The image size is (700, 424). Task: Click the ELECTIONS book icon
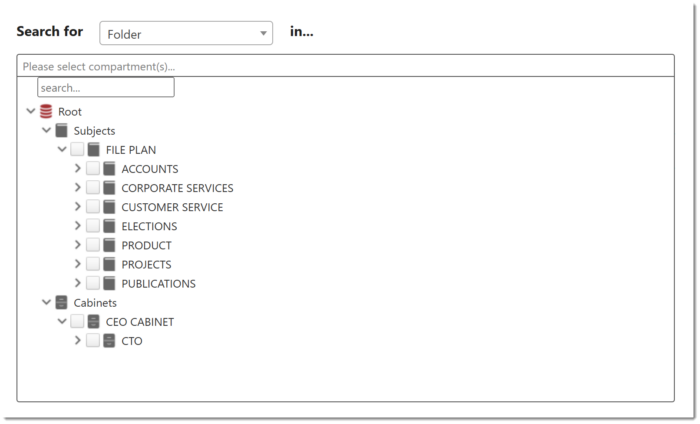click(109, 226)
